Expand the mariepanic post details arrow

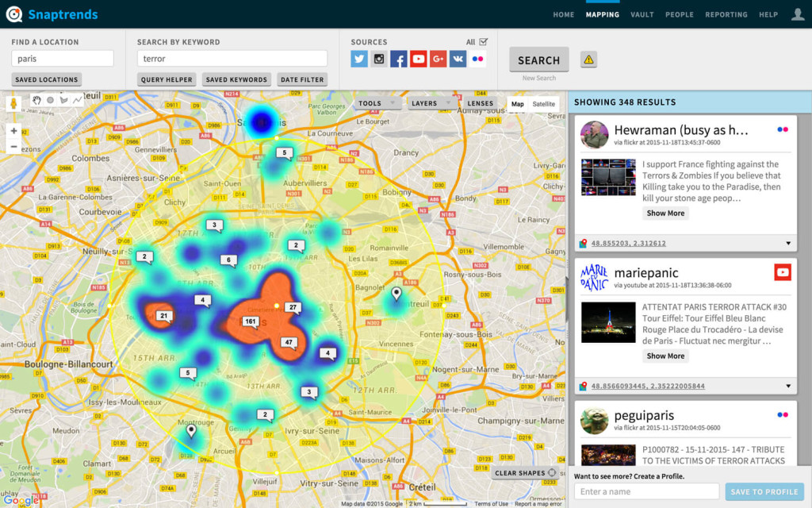tap(788, 387)
